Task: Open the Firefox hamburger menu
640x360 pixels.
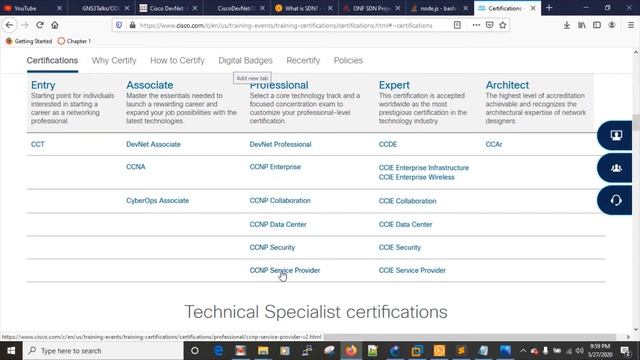Action: point(631,25)
